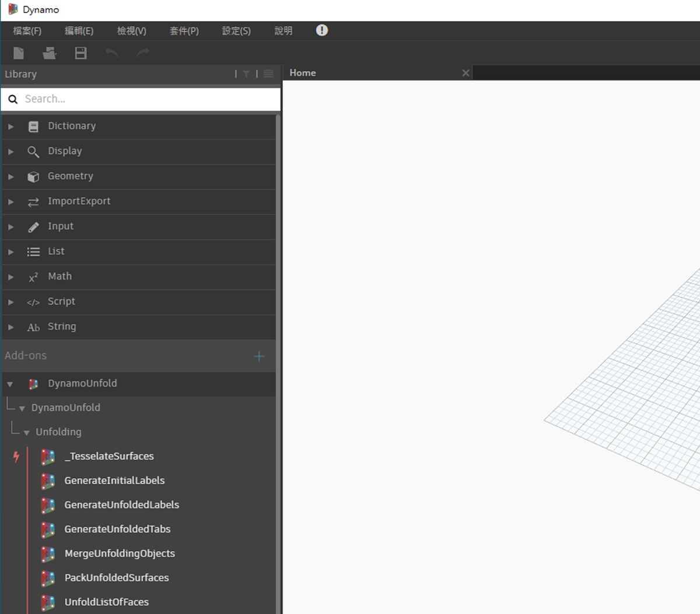Select the nested DynamoUnfold subgroup label
The image size is (700, 614).
(x=65, y=408)
